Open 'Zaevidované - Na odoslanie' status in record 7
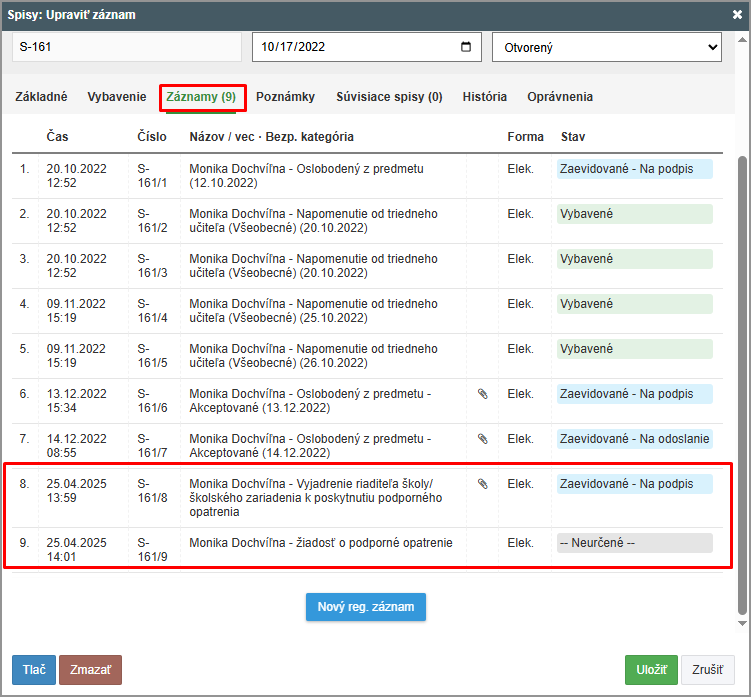Viewport: 751px width, 697px height. tap(634, 439)
